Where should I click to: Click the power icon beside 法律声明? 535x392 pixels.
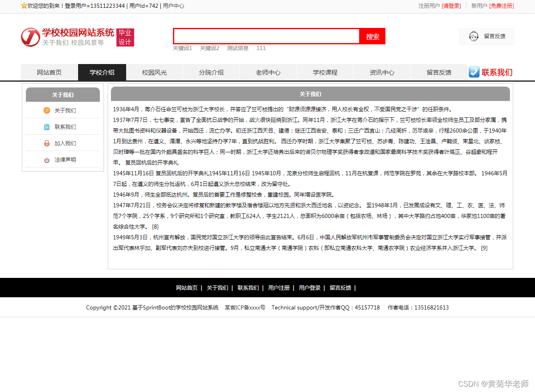click(x=47, y=160)
